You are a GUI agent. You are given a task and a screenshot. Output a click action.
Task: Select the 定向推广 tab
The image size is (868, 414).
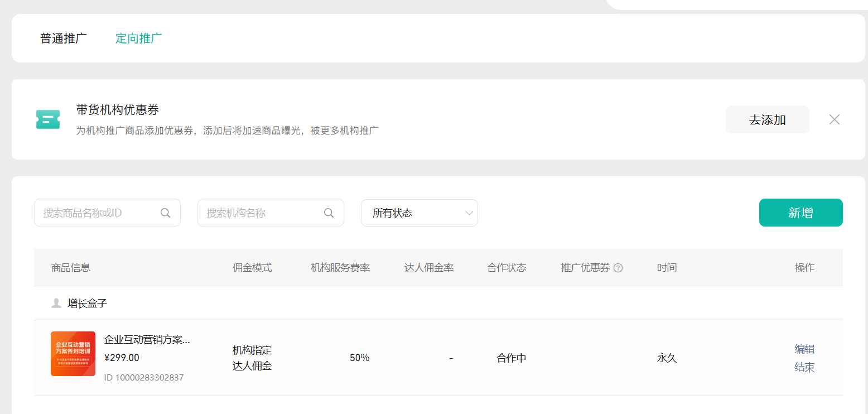(138, 38)
